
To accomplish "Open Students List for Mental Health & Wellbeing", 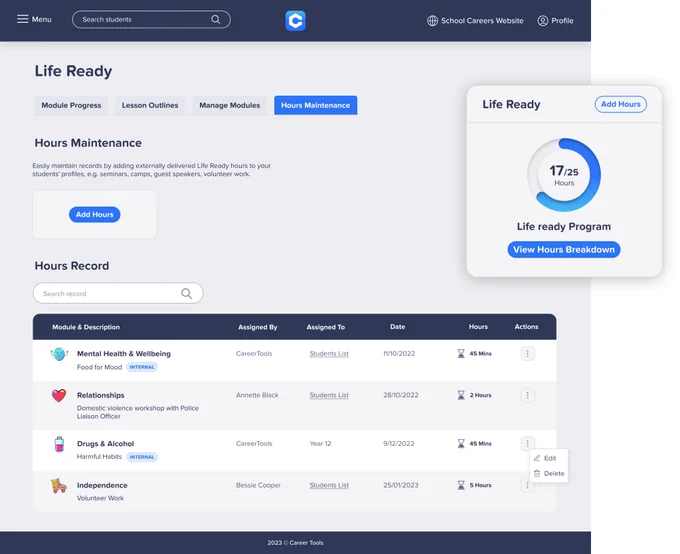I will [329, 354].
